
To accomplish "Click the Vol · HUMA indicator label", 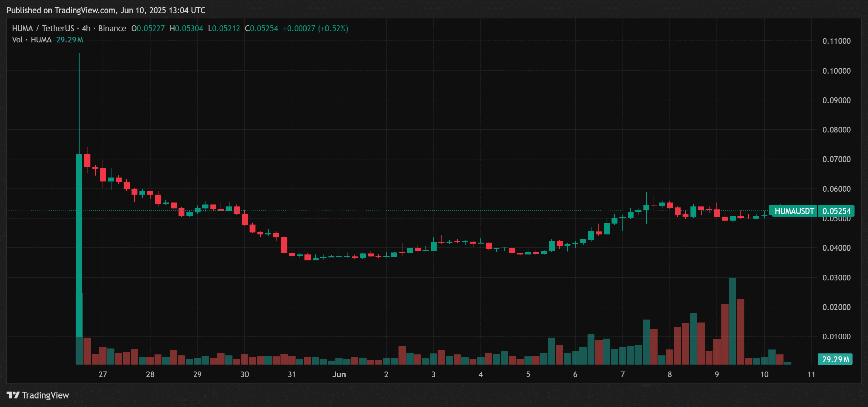I will tap(32, 40).
